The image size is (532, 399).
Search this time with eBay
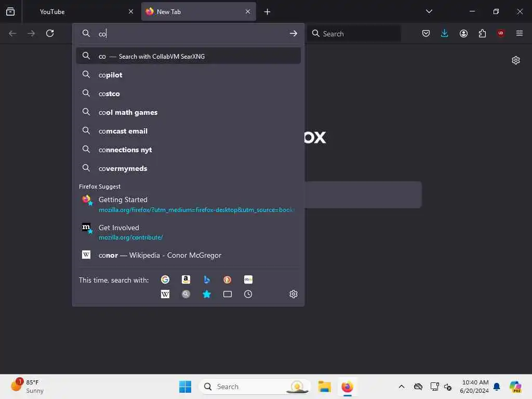tap(248, 280)
